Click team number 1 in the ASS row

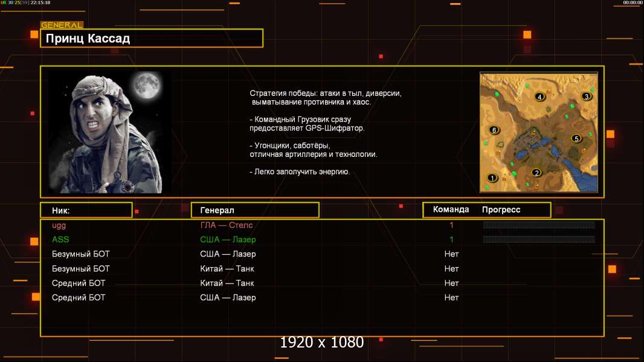tap(451, 240)
